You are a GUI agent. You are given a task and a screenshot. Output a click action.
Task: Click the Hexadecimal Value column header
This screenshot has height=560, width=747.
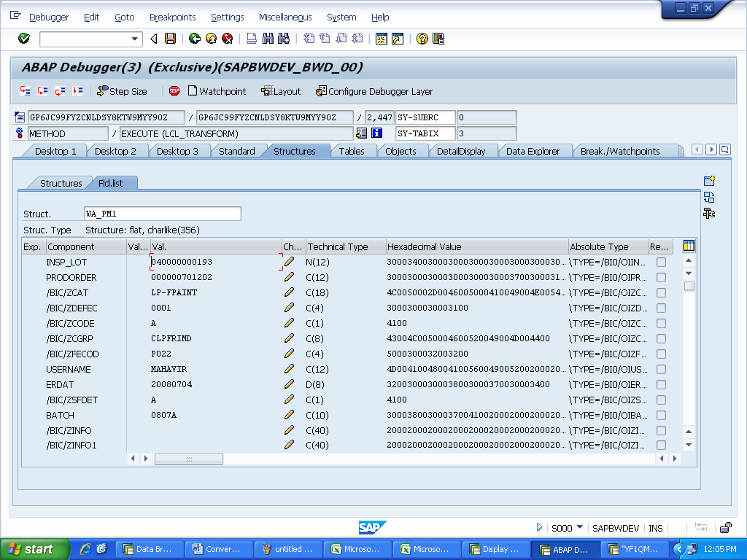click(x=476, y=246)
